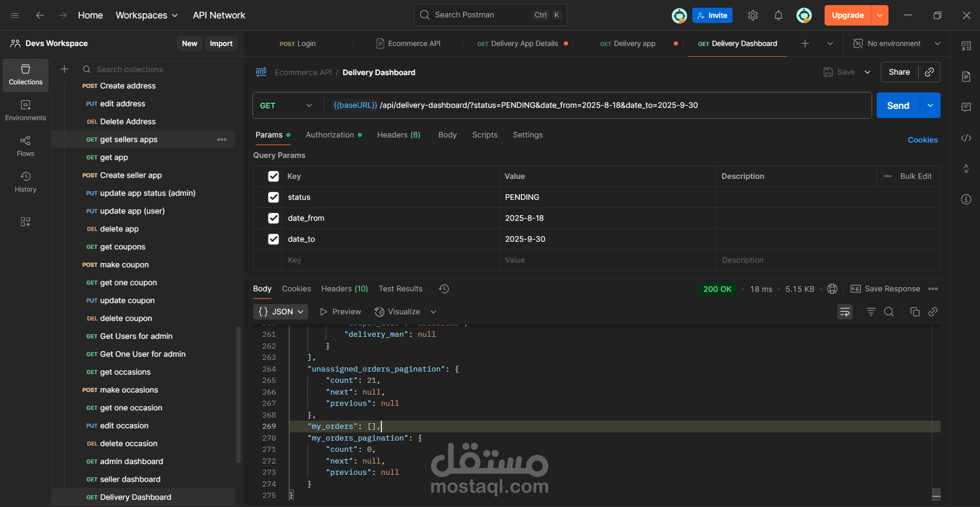Open the comments panel icon
980x507 pixels.
pyautogui.click(x=966, y=107)
